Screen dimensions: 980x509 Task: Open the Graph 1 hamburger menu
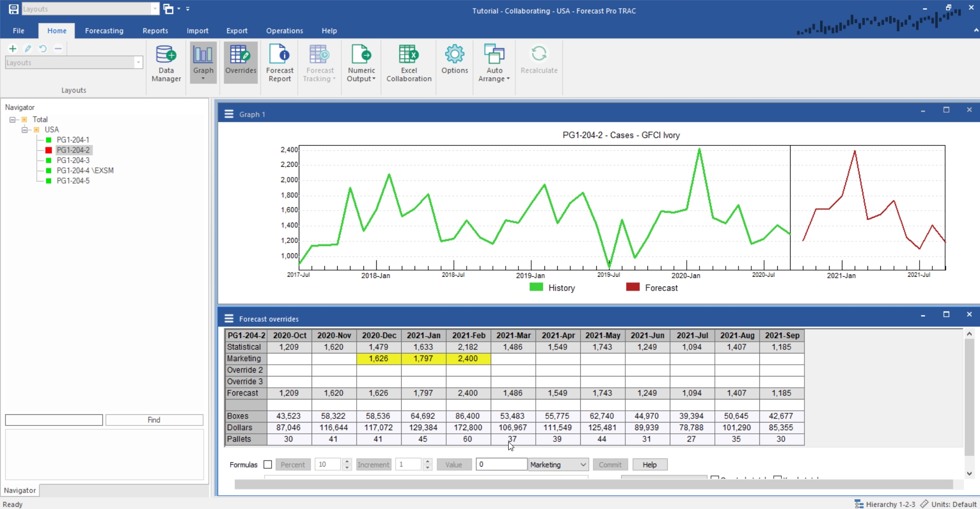coord(229,114)
